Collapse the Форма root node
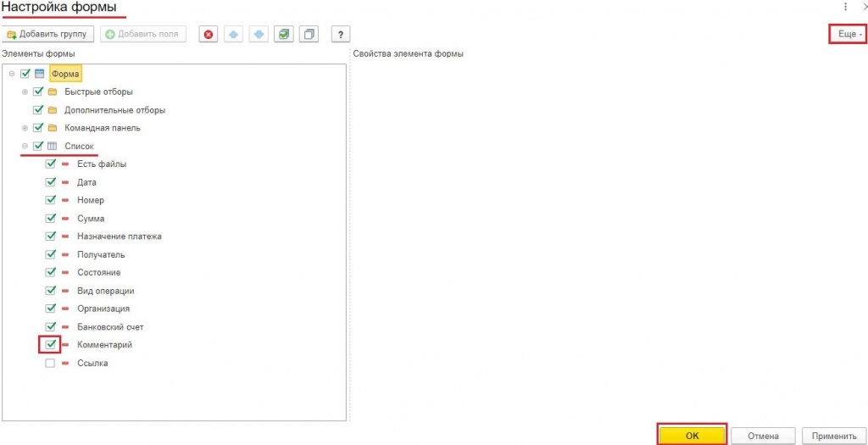Viewport: 868px width, 445px height. [12, 74]
